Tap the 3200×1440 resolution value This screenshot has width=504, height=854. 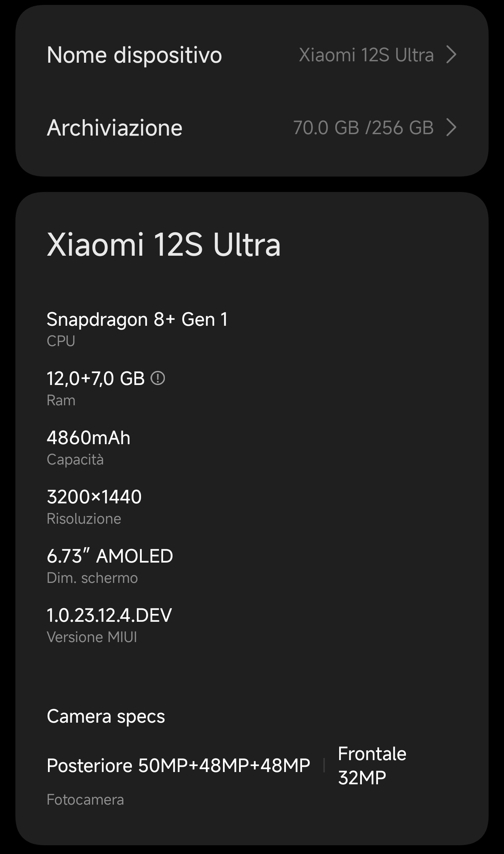(x=94, y=497)
